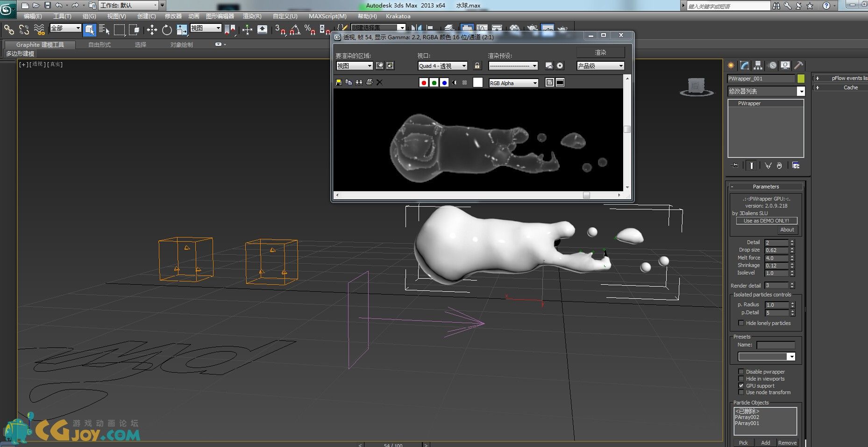Expand pFlow events list rollout
The width and height of the screenshot is (868, 447).
pos(842,78)
